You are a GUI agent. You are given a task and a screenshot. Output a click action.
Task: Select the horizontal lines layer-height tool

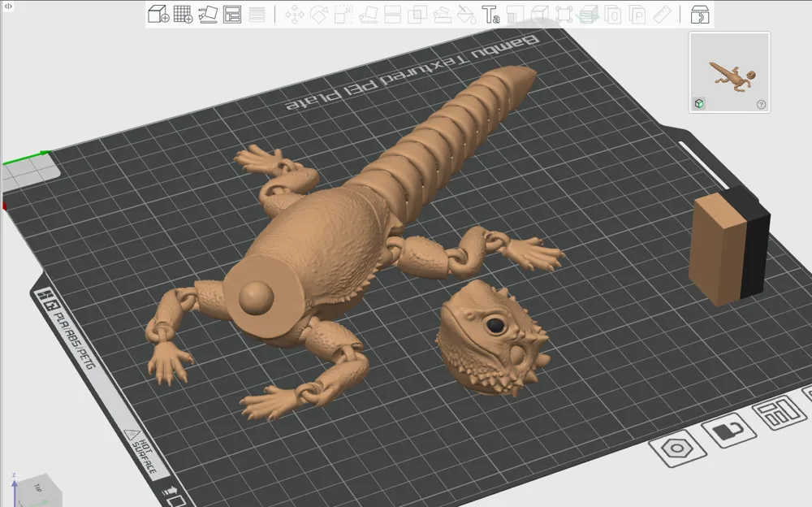click(x=257, y=15)
